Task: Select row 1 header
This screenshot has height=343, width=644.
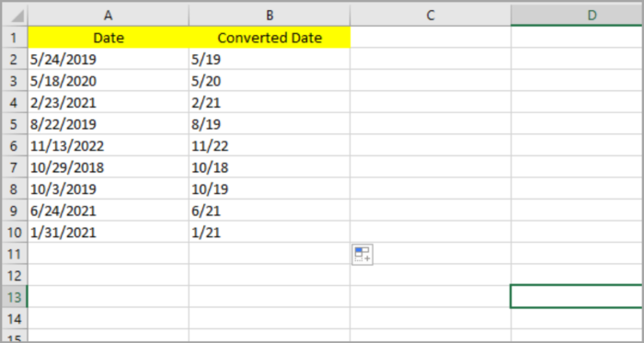Action: pyautogui.click(x=15, y=38)
